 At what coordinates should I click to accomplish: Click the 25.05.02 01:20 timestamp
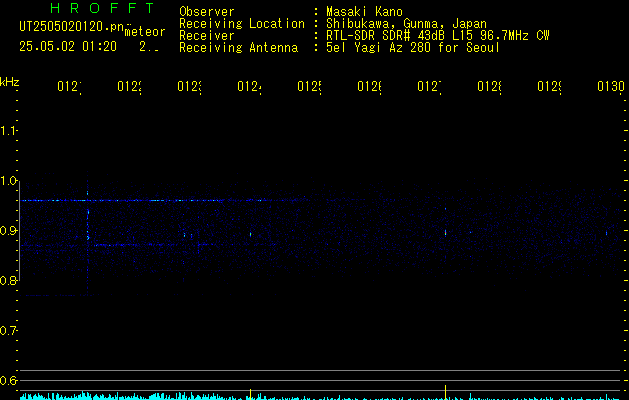[68, 47]
